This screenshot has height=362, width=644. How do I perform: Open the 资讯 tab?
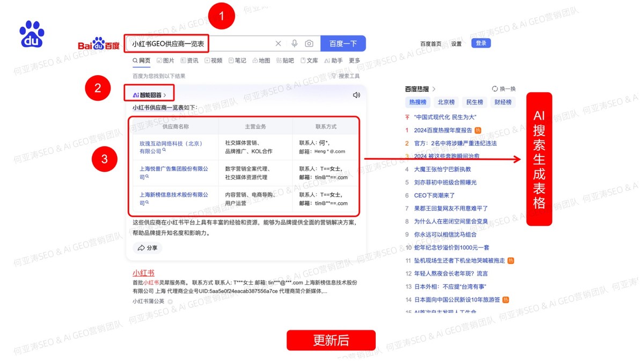point(189,61)
